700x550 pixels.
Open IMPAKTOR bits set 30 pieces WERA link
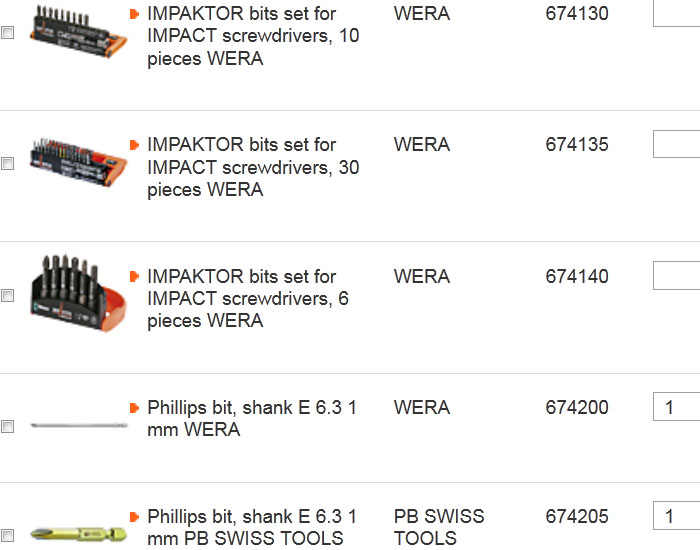(253, 167)
